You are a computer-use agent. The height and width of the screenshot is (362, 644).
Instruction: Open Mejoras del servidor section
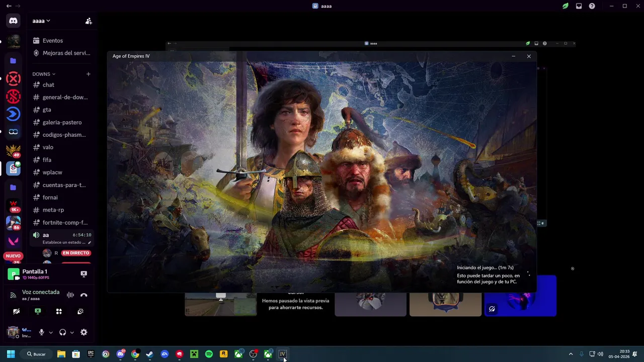(x=62, y=53)
